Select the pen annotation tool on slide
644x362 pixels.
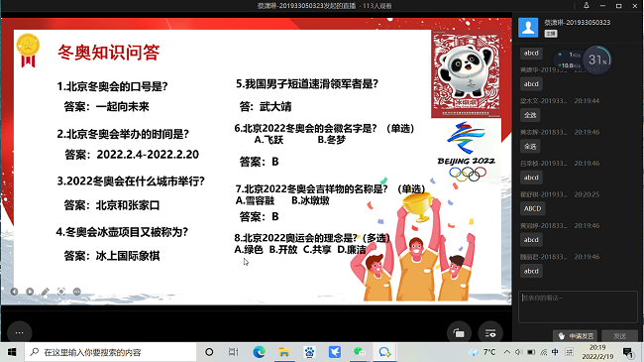[x=46, y=292]
